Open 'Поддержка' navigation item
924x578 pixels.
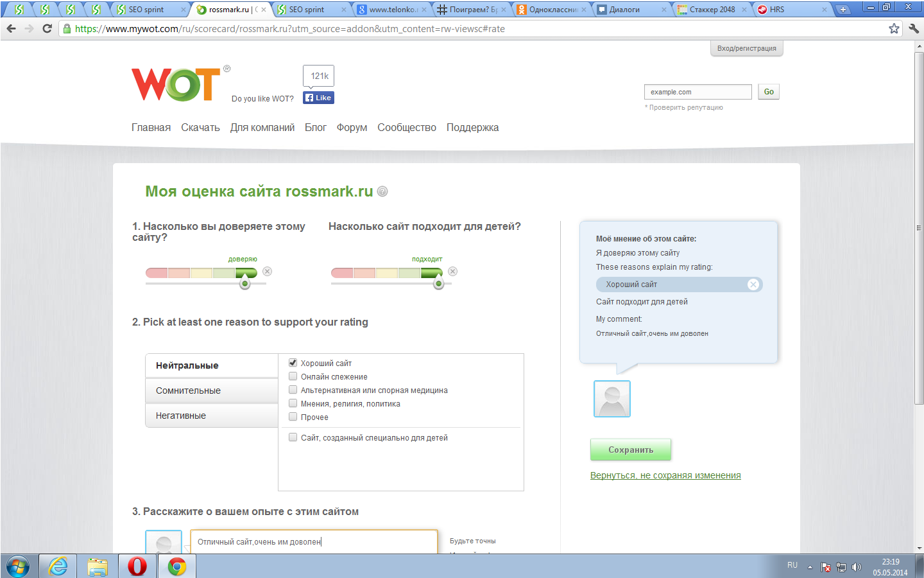(472, 127)
